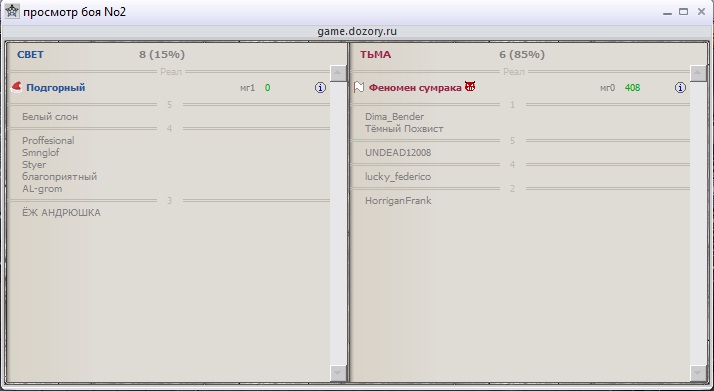714x391 pixels.
Task: Select player Белый слон
Action: pos(50,117)
